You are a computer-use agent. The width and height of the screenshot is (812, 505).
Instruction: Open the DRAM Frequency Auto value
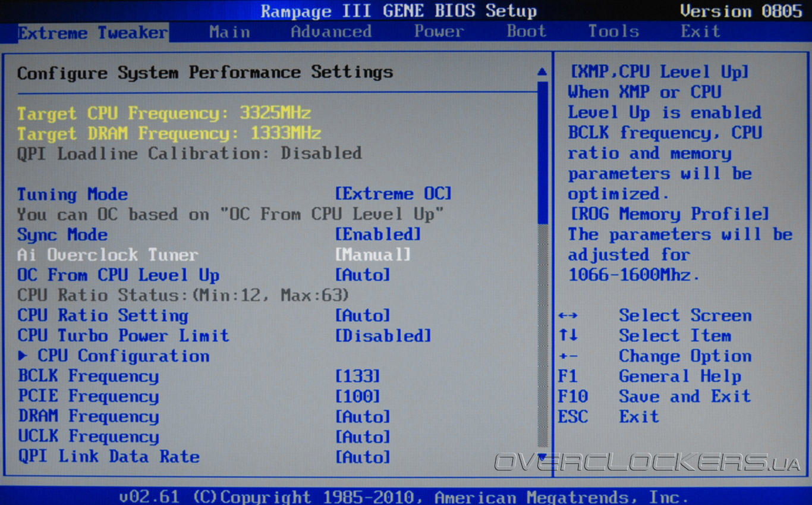coord(363,416)
